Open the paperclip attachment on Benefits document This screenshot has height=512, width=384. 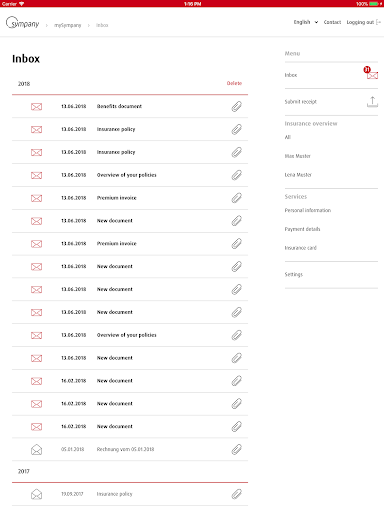(x=237, y=107)
